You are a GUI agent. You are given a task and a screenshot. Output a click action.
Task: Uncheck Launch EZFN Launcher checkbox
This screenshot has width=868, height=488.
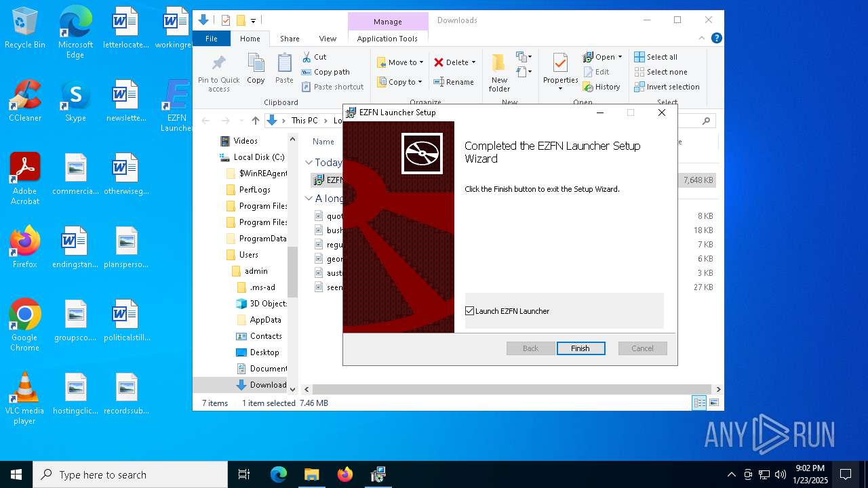[469, 311]
